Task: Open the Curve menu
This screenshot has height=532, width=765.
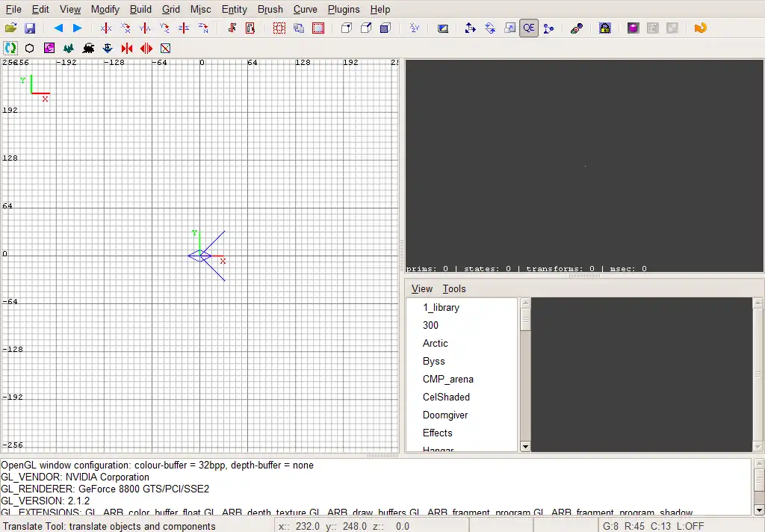Action: tap(305, 9)
